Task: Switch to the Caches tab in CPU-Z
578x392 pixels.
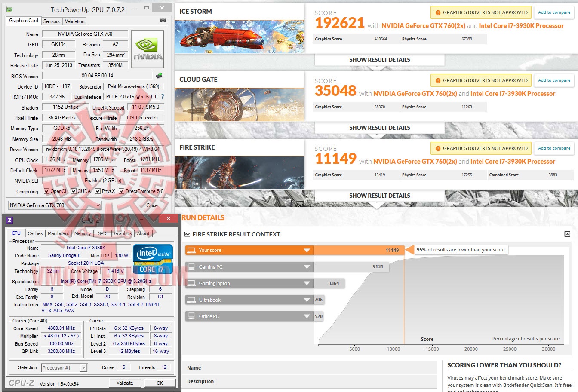Action: coord(35,233)
